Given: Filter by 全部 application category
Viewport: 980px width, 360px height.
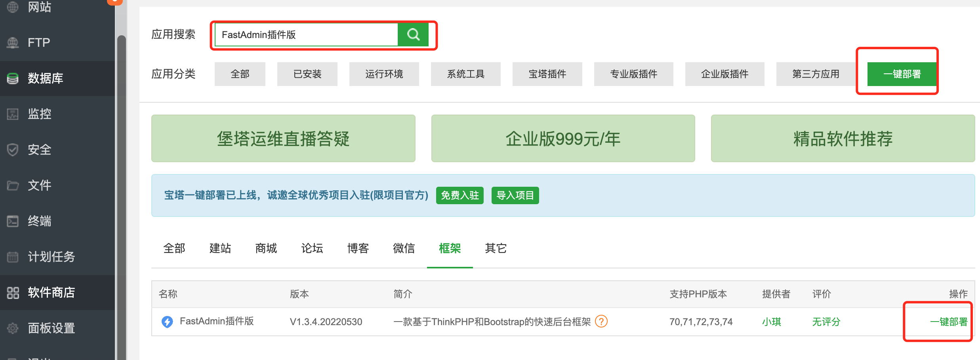Looking at the screenshot, I should pos(240,74).
